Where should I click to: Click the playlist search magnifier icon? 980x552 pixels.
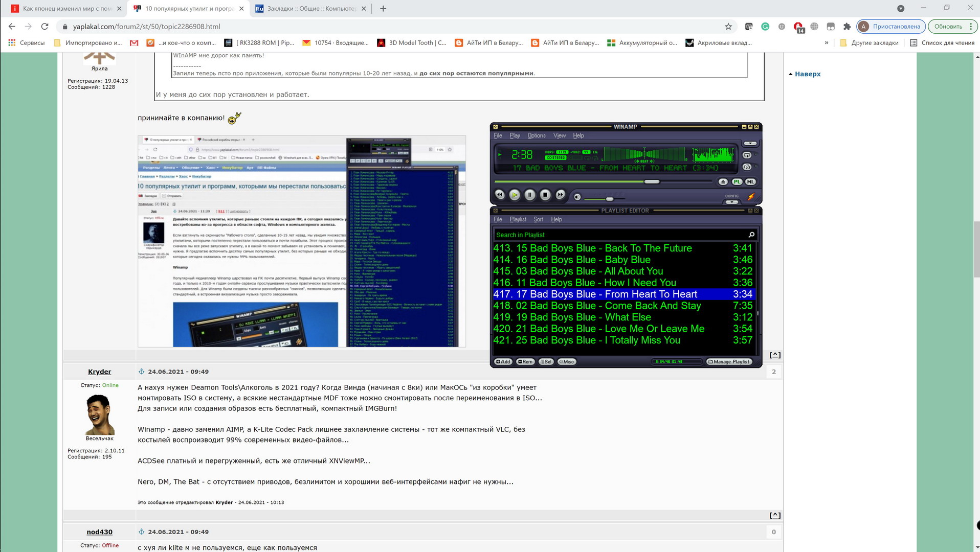[x=751, y=235]
